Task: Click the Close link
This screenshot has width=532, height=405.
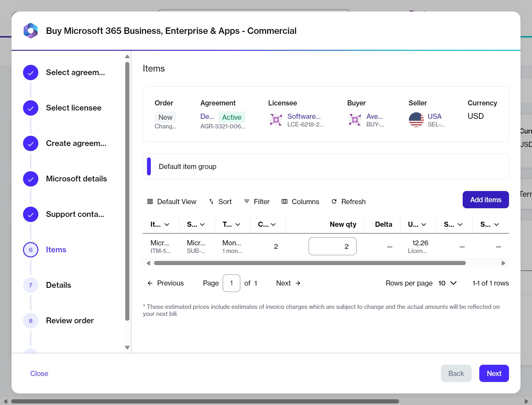Action: click(x=39, y=373)
